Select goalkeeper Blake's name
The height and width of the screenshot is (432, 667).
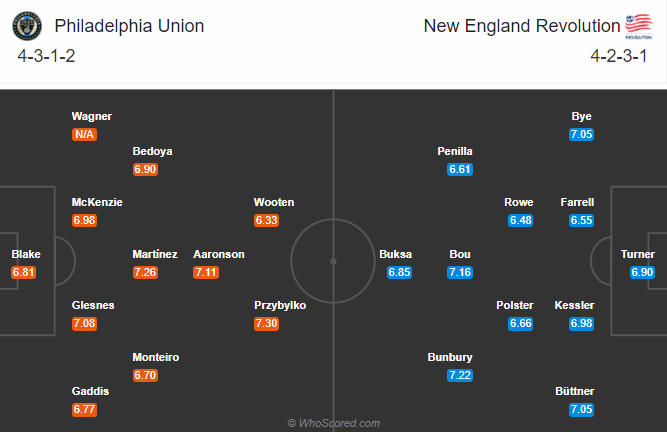tap(26, 254)
